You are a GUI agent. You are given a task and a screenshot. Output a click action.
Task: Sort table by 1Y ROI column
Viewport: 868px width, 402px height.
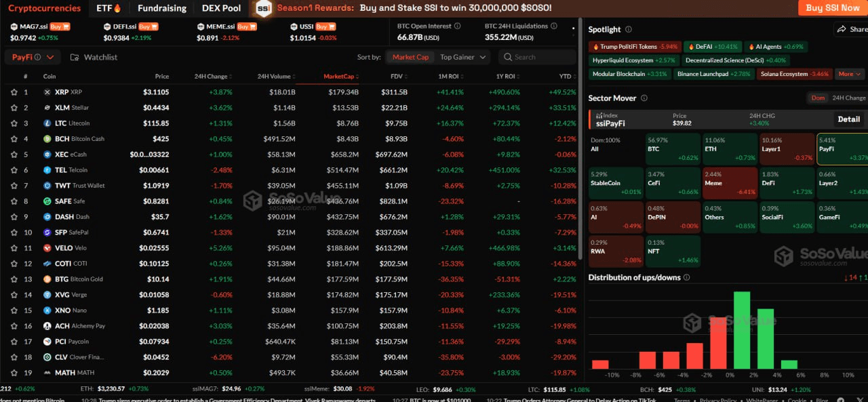click(507, 77)
